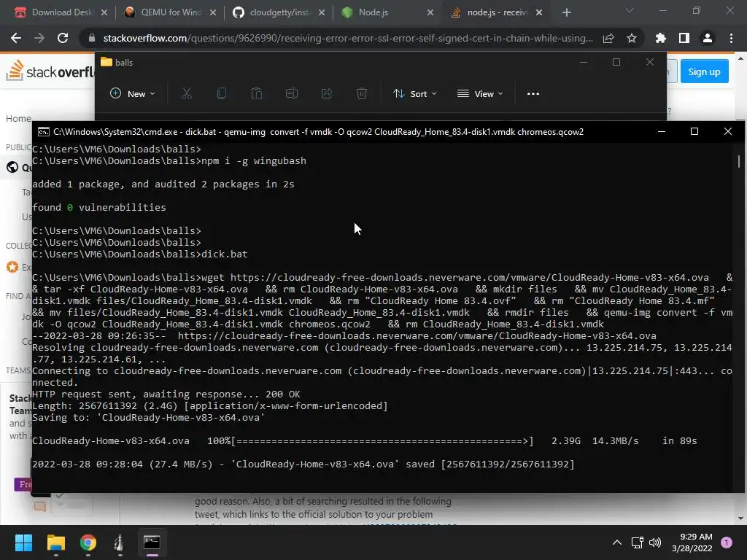Open File Explorer from taskbar
747x560 pixels.
click(55, 542)
